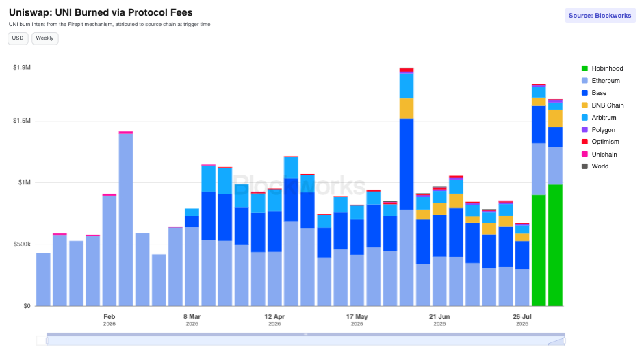The width and height of the screenshot is (644, 354).
Task: Click the $1.5M y-axis label
Action: pos(22,121)
